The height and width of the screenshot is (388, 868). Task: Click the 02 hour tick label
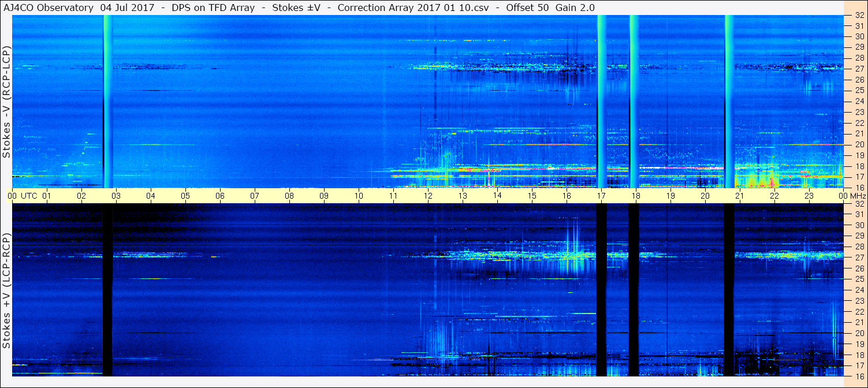pos(81,196)
